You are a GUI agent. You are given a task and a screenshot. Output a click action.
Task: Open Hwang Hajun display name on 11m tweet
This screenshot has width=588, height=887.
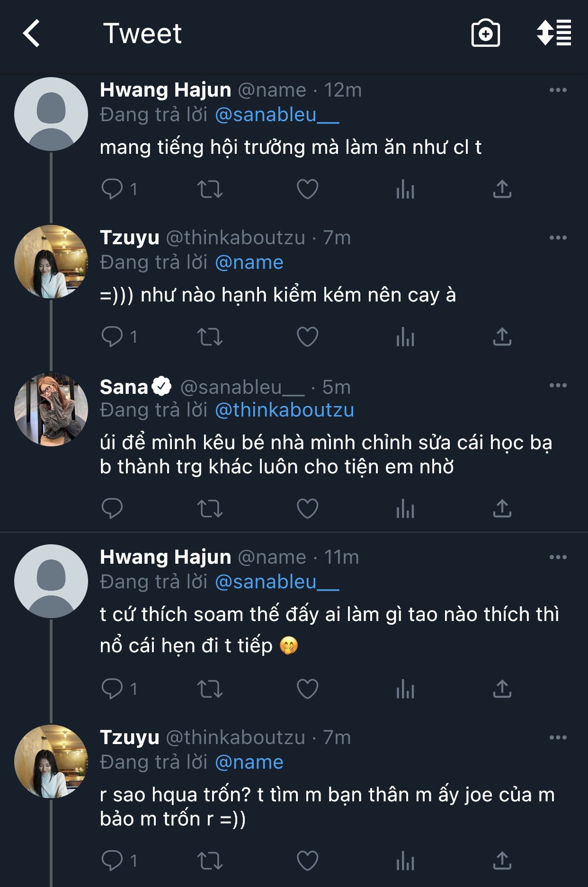tap(165, 557)
